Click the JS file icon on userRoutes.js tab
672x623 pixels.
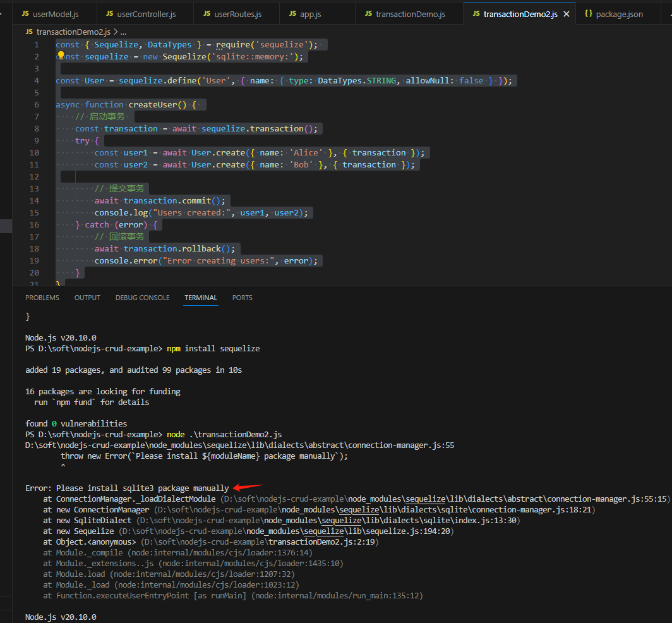tap(207, 14)
